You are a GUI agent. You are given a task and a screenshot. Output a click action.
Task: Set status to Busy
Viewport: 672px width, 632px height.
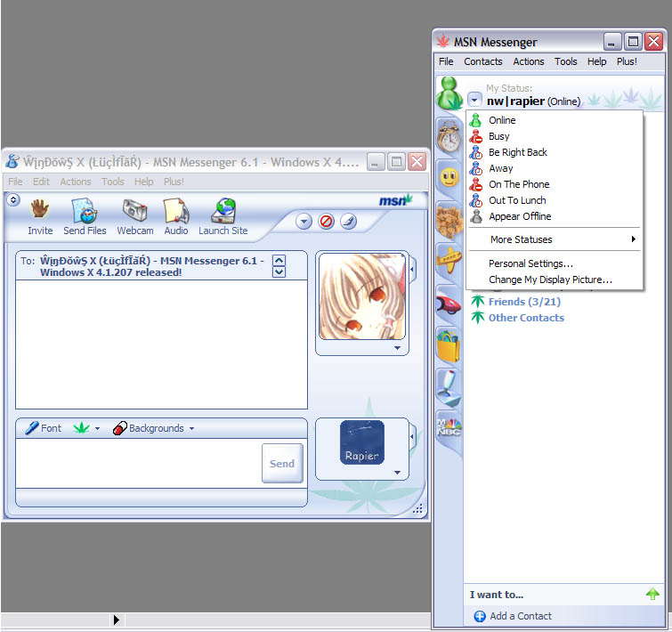click(x=555, y=136)
